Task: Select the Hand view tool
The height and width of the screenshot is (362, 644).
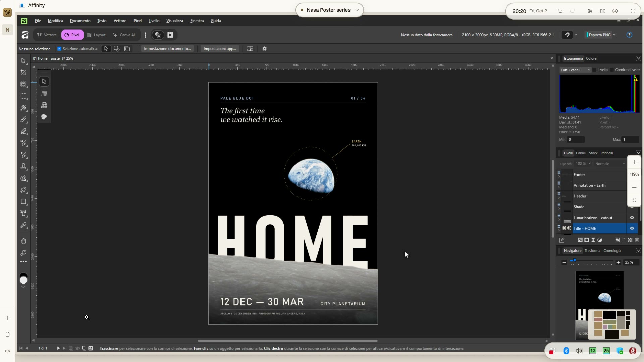Action: click(23, 241)
